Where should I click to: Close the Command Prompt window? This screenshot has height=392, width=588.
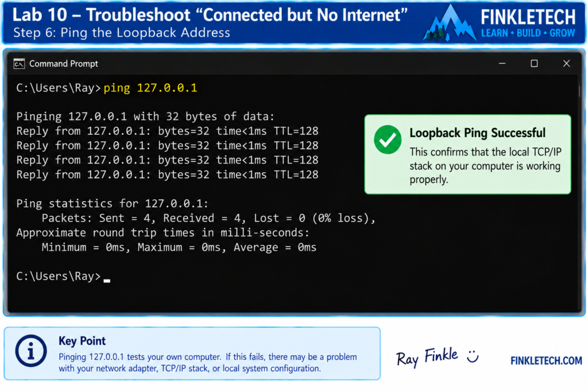coord(566,64)
